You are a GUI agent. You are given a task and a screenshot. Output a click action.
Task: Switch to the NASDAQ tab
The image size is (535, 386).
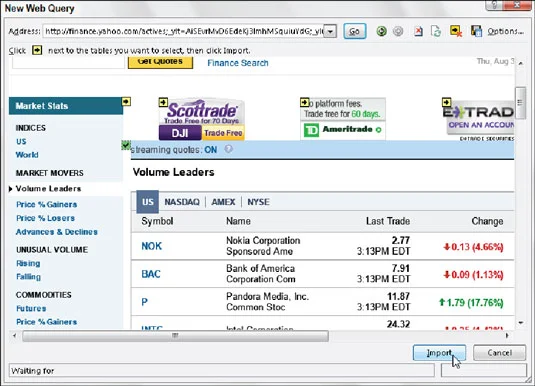point(182,202)
